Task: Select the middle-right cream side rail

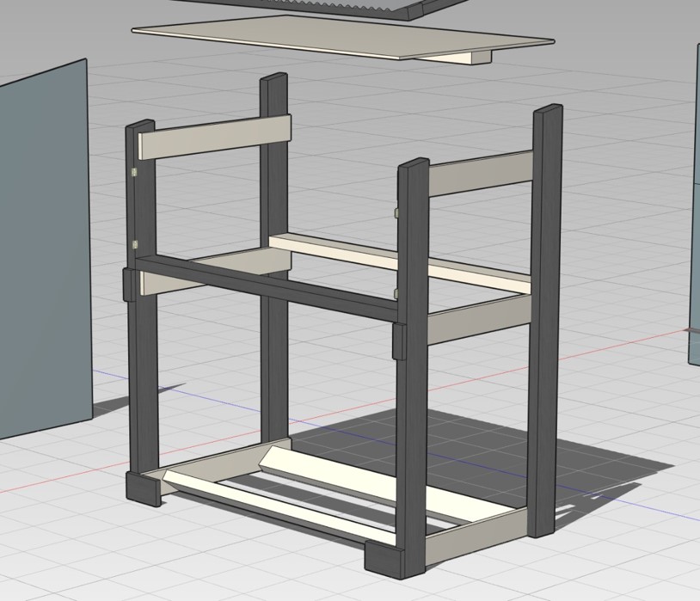Action: pos(477,317)
